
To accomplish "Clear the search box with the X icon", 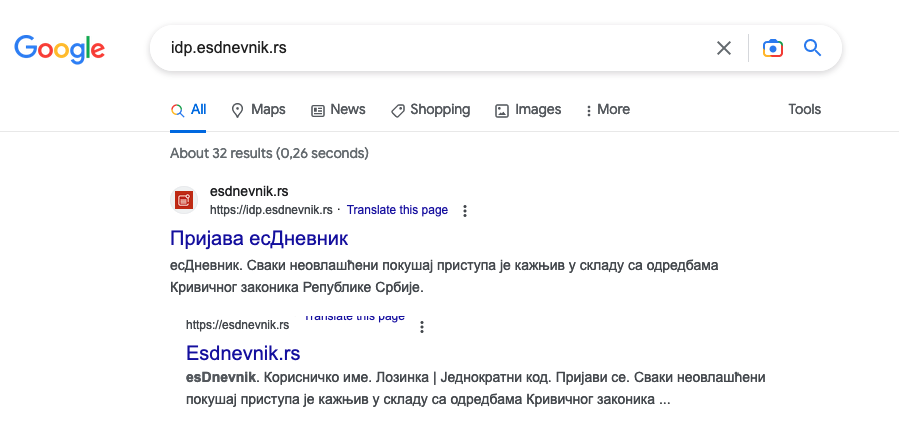I will coord(724,48).
